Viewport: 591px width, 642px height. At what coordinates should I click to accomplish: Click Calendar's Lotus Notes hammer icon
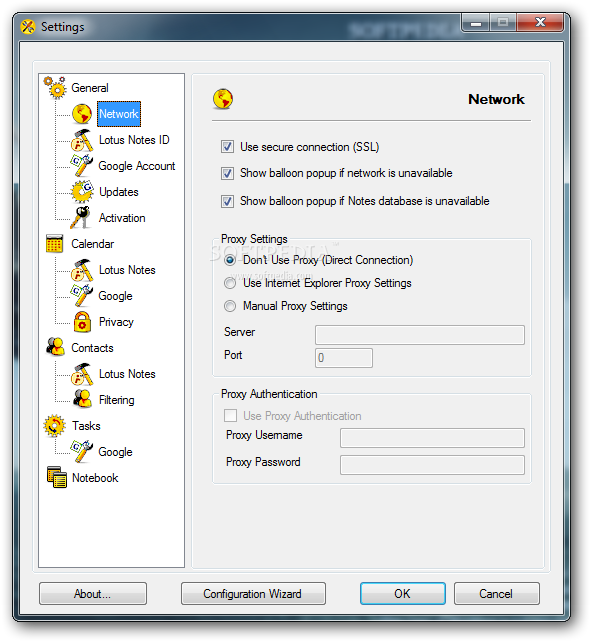click(82, 270)
